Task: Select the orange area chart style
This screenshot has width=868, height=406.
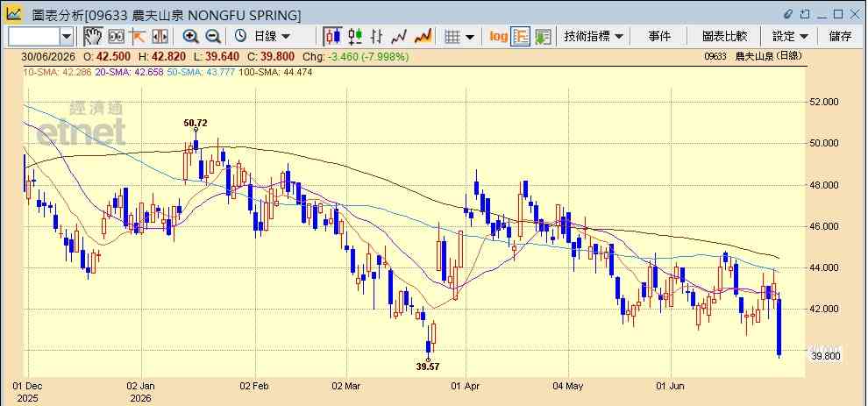Action: [x=423, y=37]
